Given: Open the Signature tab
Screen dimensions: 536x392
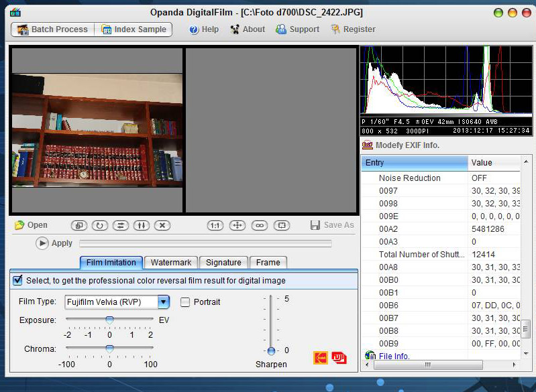Looking at the screenshot, I should (x=223, y=263).
